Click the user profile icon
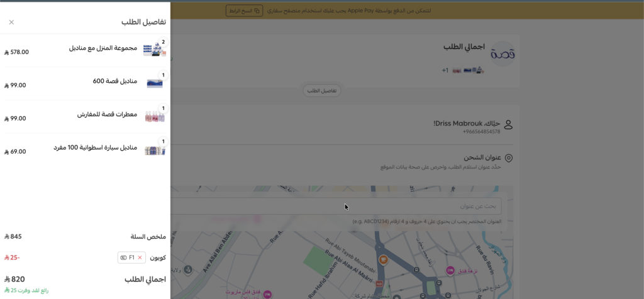 (x=508, y=124)
